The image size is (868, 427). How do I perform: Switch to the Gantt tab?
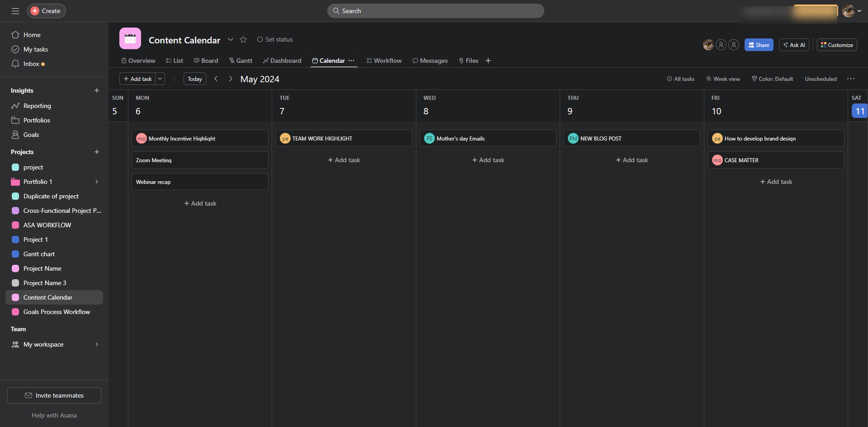[x=241, y=61]
